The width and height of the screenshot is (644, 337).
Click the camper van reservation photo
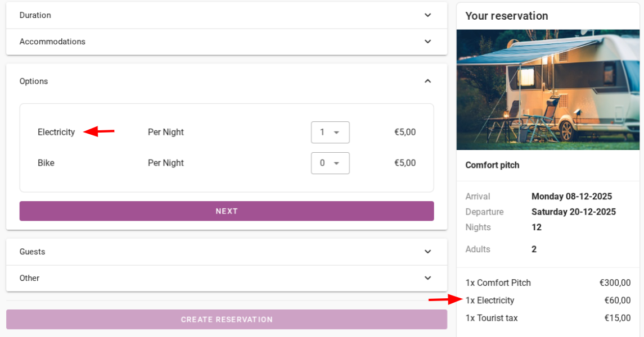548,90
